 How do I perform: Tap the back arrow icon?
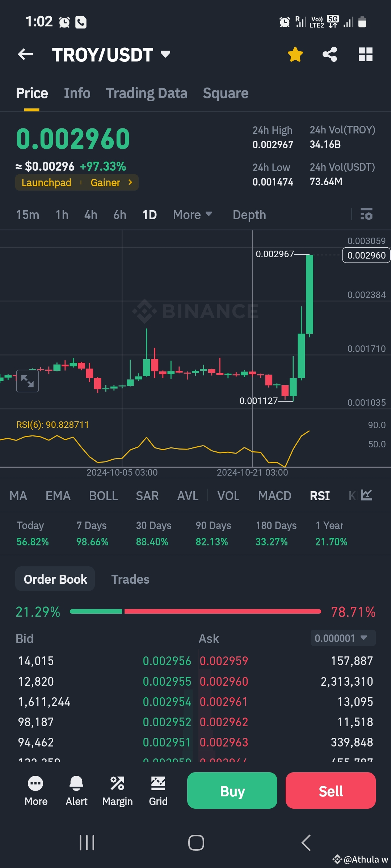point(25,55)
